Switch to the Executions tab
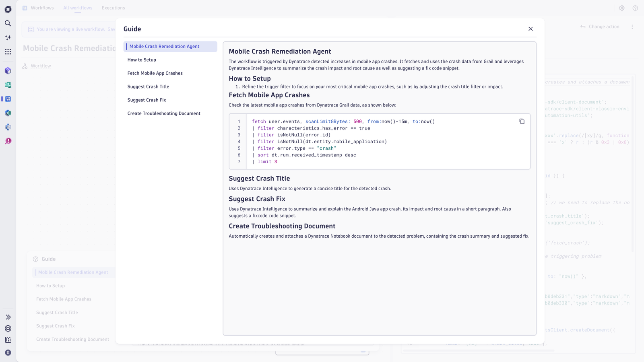 (113, 8)
